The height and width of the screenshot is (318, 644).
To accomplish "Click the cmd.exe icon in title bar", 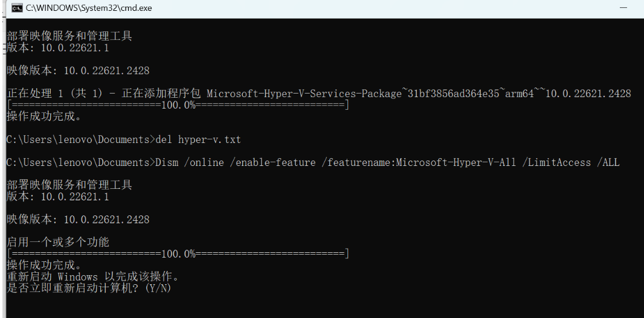I will 18,8.
